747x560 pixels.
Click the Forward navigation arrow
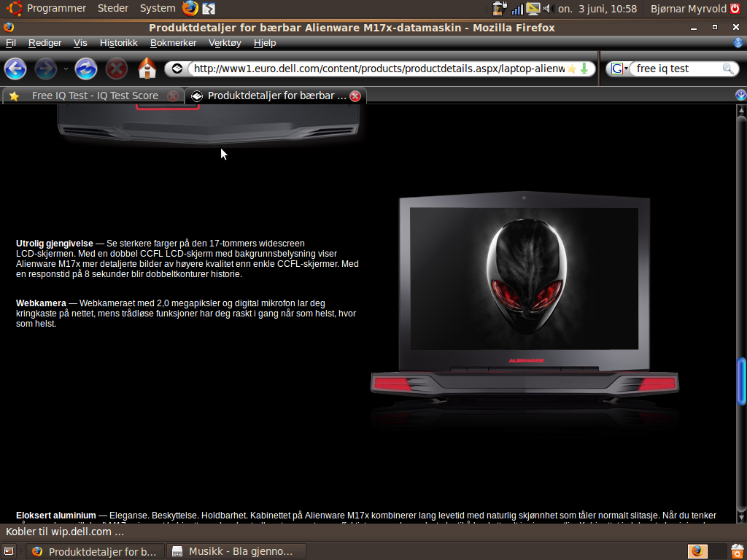pos(46,69)
